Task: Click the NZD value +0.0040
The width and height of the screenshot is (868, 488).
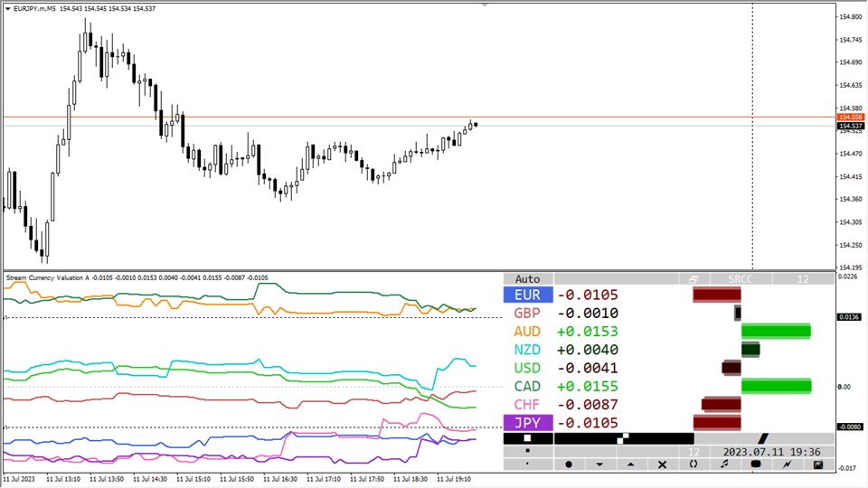Action: click(588, 350)
